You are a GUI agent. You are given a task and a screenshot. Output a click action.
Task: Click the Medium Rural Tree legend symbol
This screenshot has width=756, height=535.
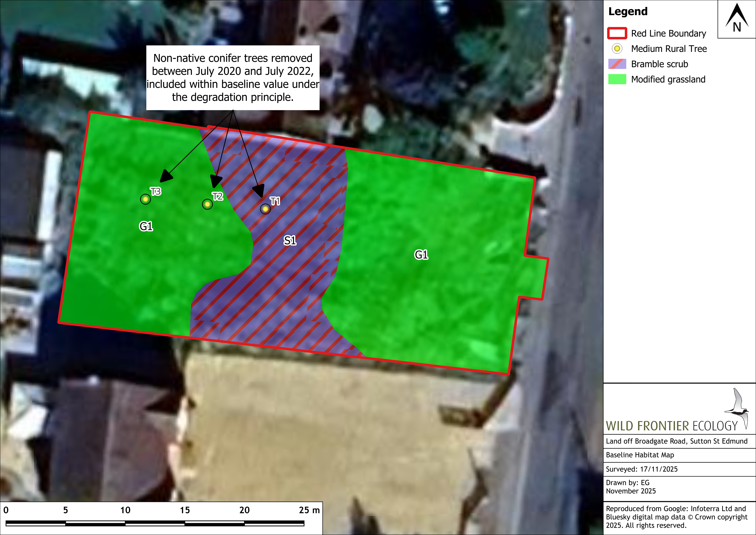[617, 49]
